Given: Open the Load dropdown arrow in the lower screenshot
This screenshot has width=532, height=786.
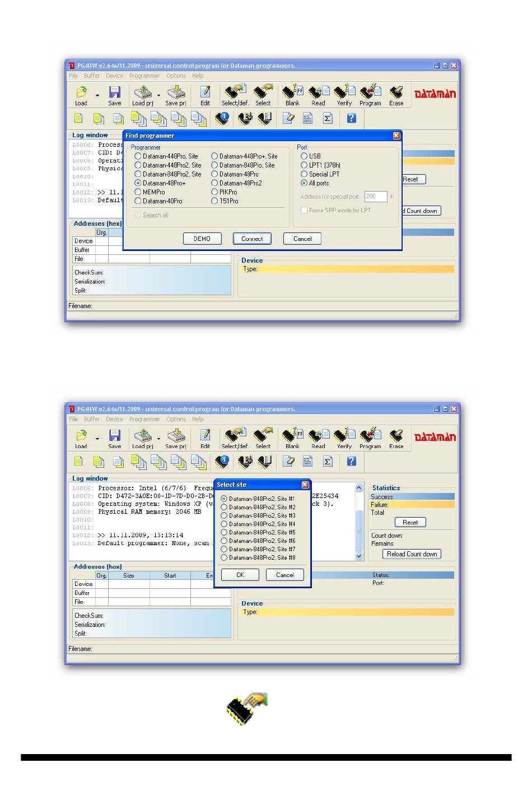Looking at the screenshot, I should click(x=97, y=439).
